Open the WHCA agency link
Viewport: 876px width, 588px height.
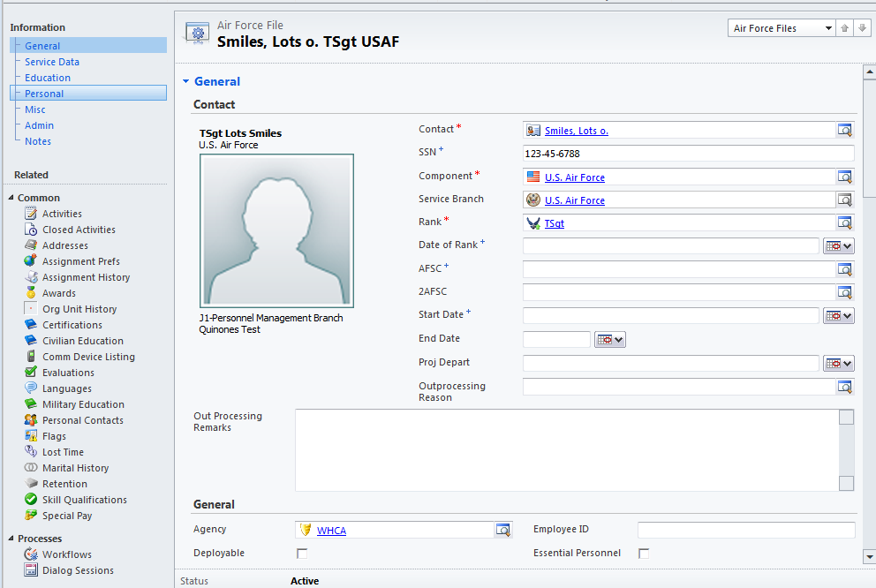[331, 531]
